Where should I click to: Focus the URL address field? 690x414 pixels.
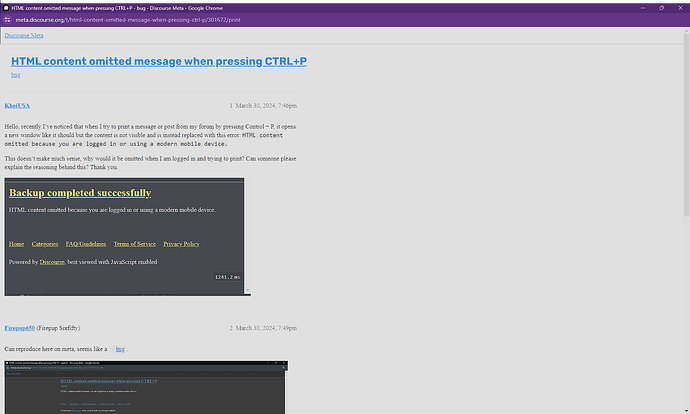128,20
